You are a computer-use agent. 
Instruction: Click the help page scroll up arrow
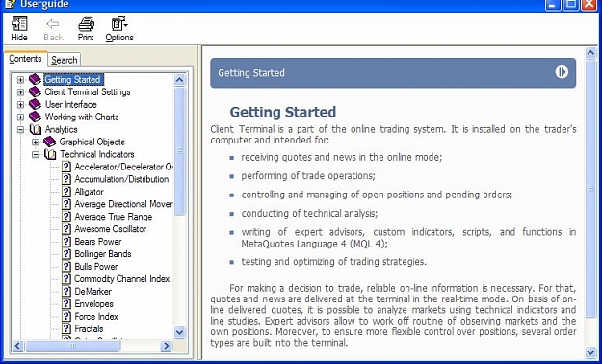(x=590, y=53)
